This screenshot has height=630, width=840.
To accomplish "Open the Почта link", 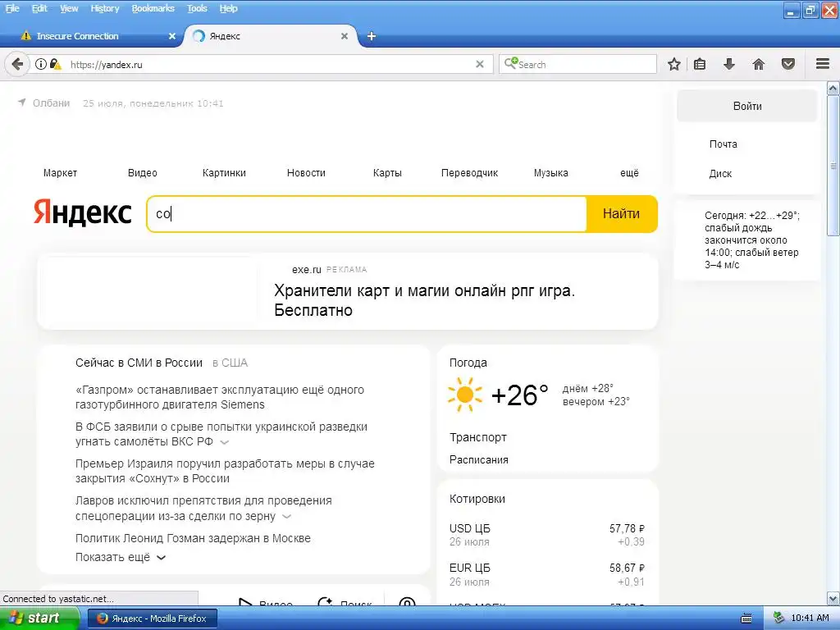I will coord(723,144).
